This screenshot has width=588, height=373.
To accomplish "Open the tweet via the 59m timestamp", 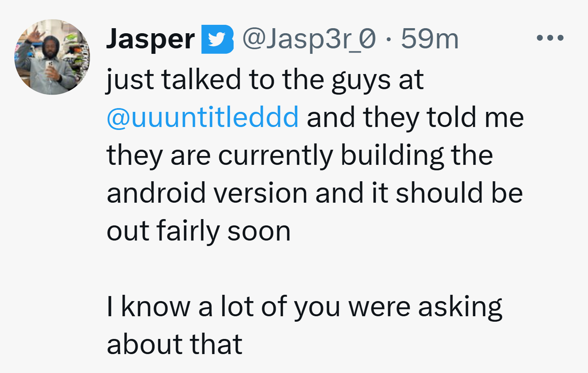I will pyautogui.click(x=429, y=39).
